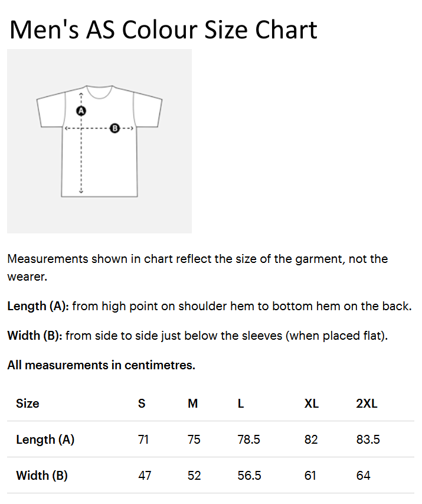Click the left sleeve of the t-shirt diagram

click(x=49, y=112)
